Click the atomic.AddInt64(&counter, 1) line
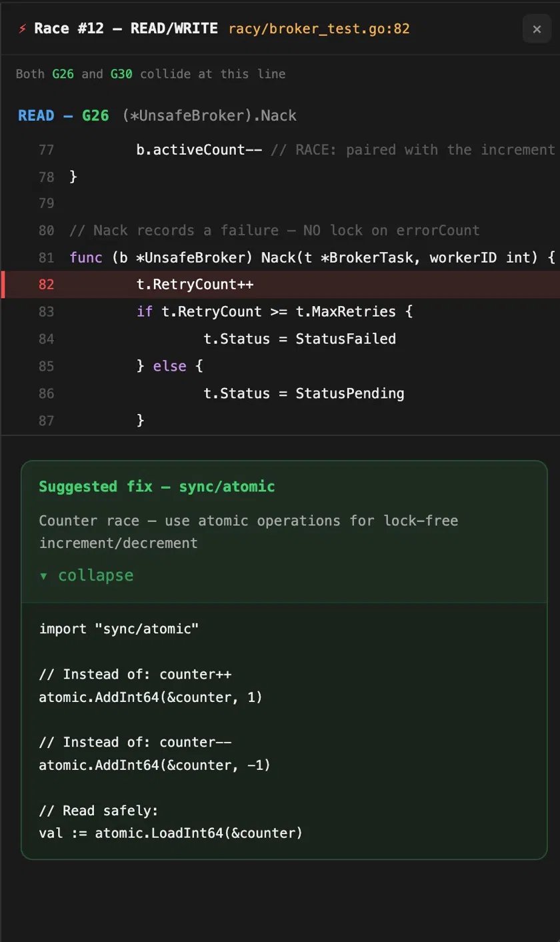560x942 pixels. tap(151, 697)
